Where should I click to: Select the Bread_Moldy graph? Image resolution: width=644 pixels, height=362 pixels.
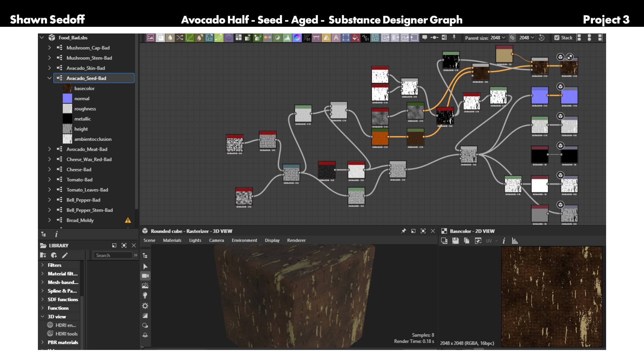pyautogui.click(x=80, y=220)
